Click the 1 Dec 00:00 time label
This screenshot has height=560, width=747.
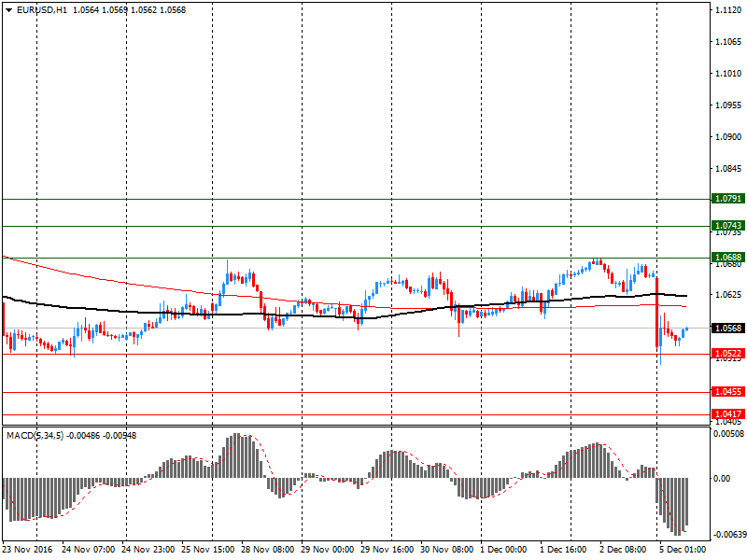point(503,550)
